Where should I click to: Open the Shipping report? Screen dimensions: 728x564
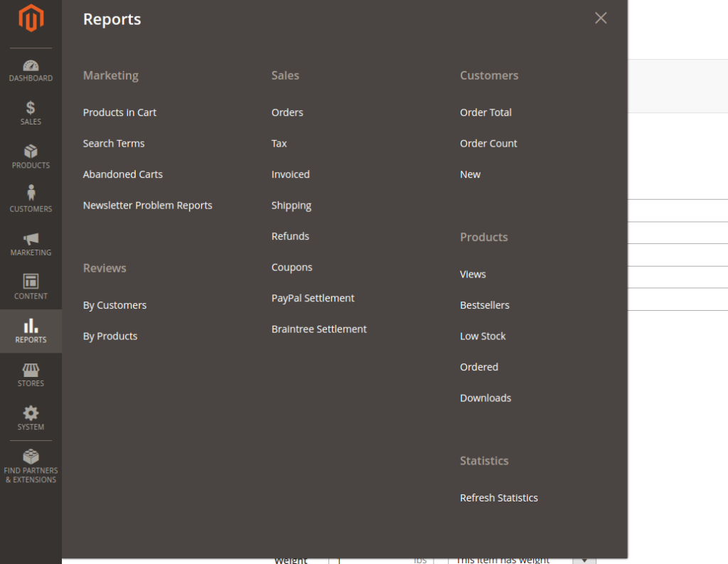(291, 206)
